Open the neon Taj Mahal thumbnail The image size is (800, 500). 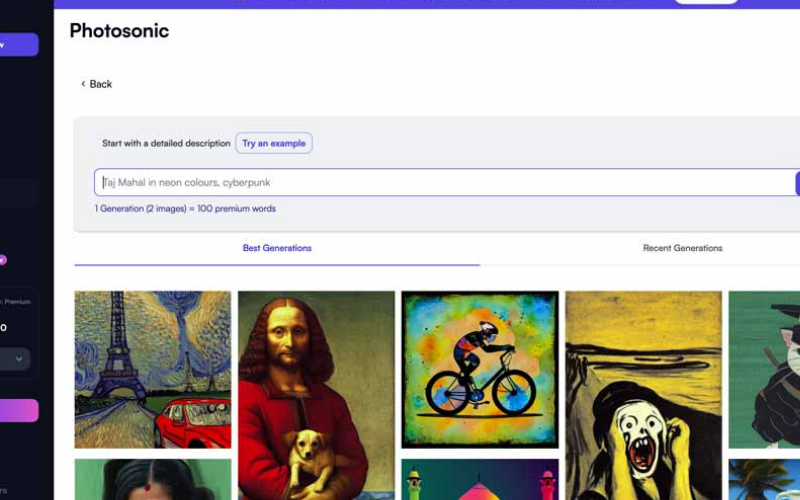(480, 480)
